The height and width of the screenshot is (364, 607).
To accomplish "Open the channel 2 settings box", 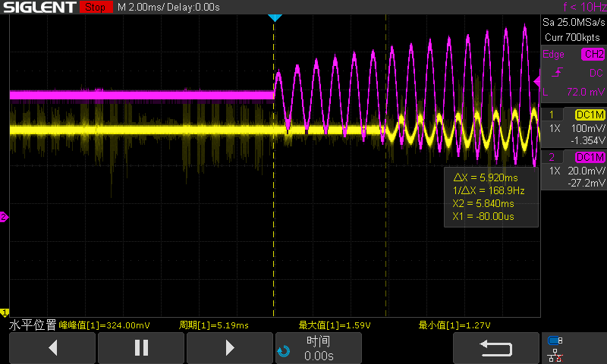I will (x=574, y=170).
